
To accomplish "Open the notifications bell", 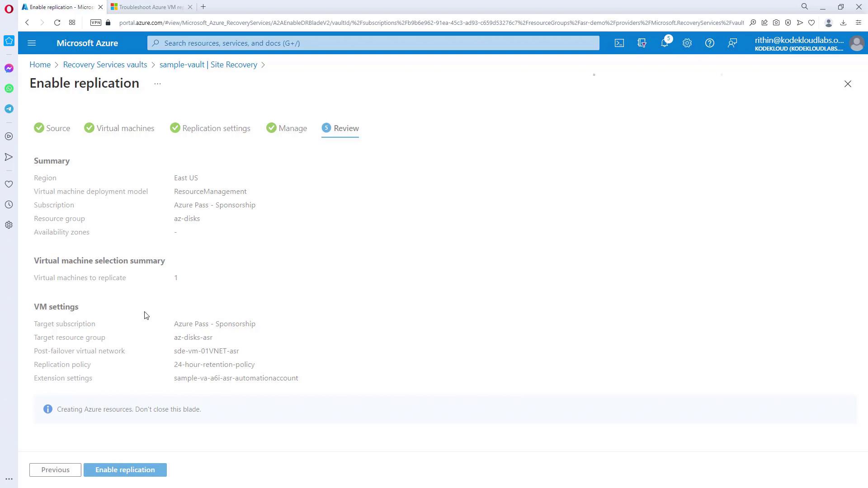I will tap(664, 43).
